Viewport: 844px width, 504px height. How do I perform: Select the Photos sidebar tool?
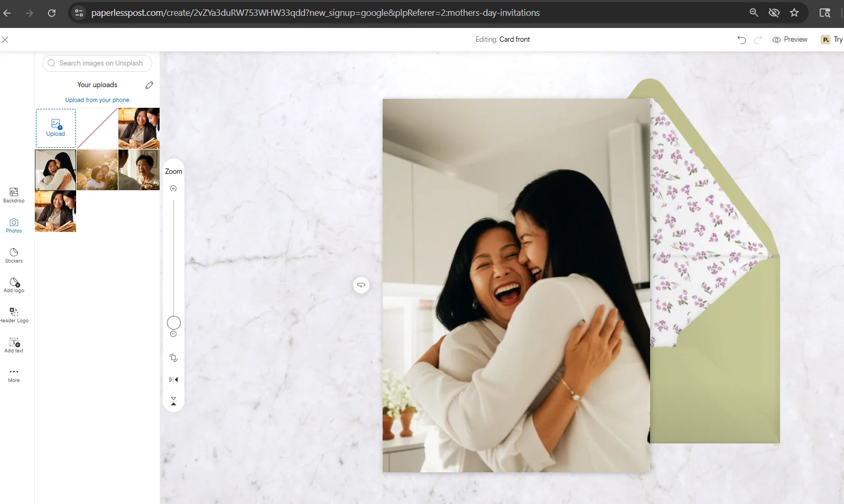coord(14,226)
